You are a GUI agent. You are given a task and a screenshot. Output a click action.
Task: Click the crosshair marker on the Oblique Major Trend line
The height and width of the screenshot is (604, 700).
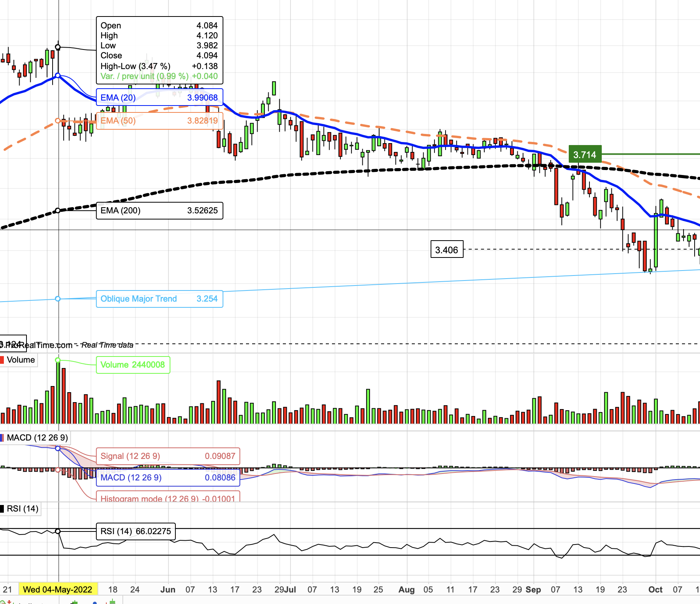58,299
